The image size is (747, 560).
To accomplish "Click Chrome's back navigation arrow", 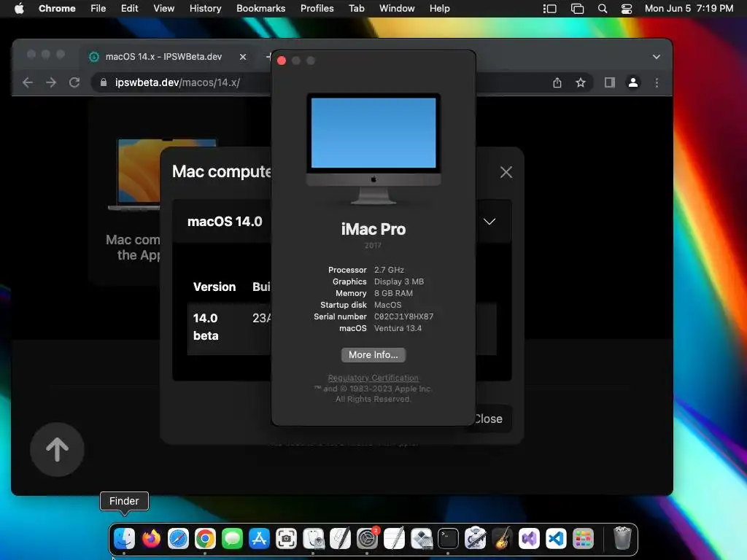I will pos(28,82).
